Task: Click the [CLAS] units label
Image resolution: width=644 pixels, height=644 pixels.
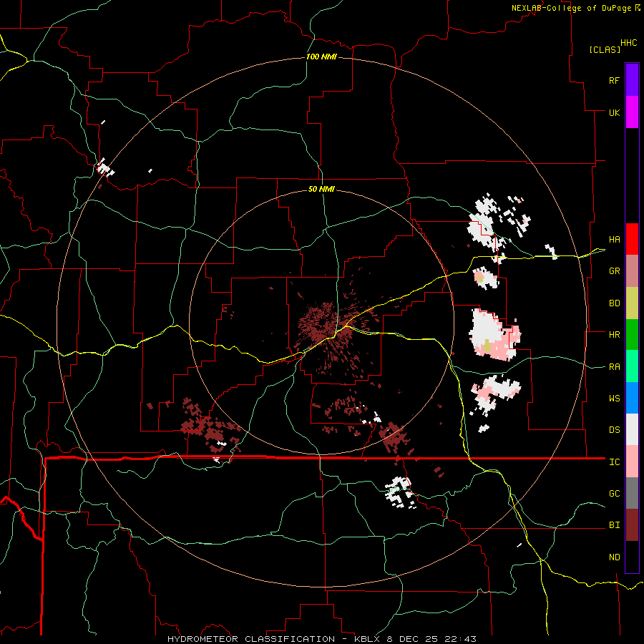Action: pos(605,50)
